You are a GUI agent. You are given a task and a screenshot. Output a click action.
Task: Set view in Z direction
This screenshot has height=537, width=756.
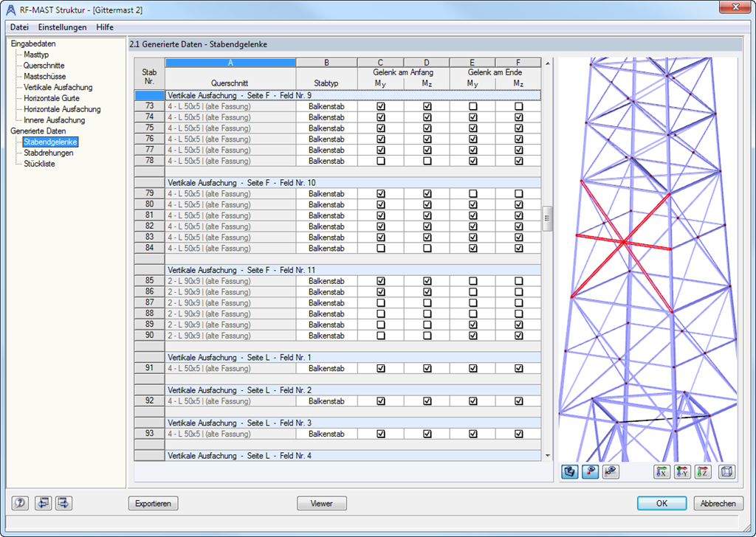click(703, 472)
